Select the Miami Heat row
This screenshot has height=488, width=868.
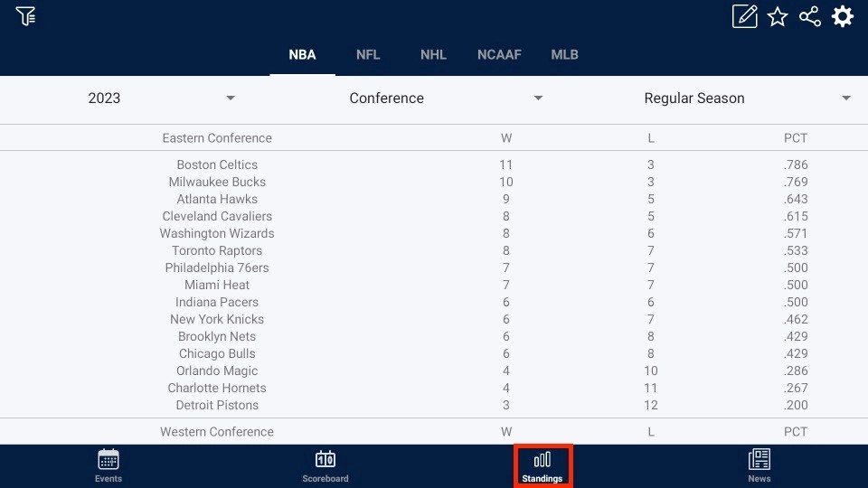point(434,285)
